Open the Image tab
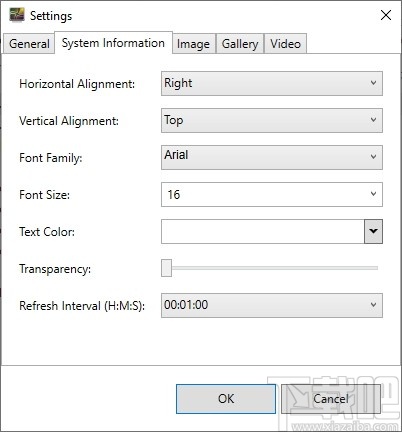Viewport: 402px width, 432px height. click(194, 44)
